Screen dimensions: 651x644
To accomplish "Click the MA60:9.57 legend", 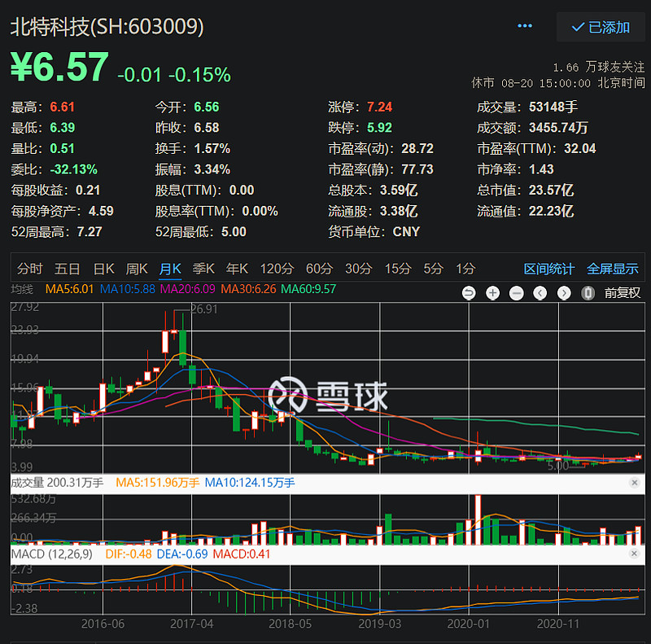I will (308, 289).
